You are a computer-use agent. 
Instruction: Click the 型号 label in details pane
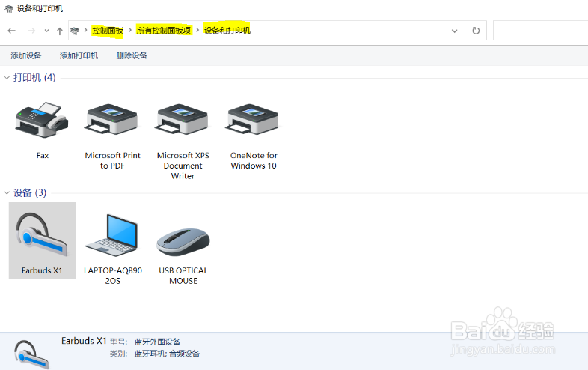(x=118, y=342)
